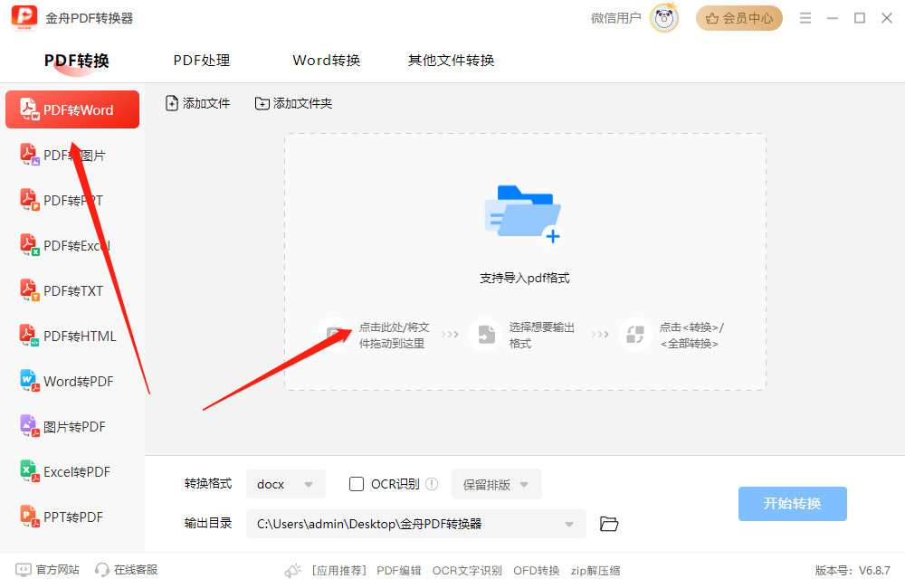The image size is (905, 588).
Task: Click the 金舟PDF转换器 window title
Action: pyautogui.click(x=90, y=18)
